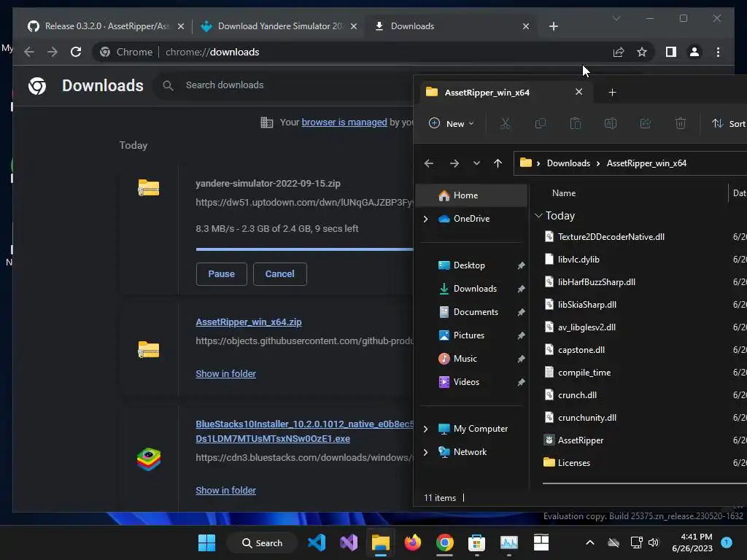Screen dimensions: 747x560
Task: Bookmark this page with star icon
Action: point(642,52)
